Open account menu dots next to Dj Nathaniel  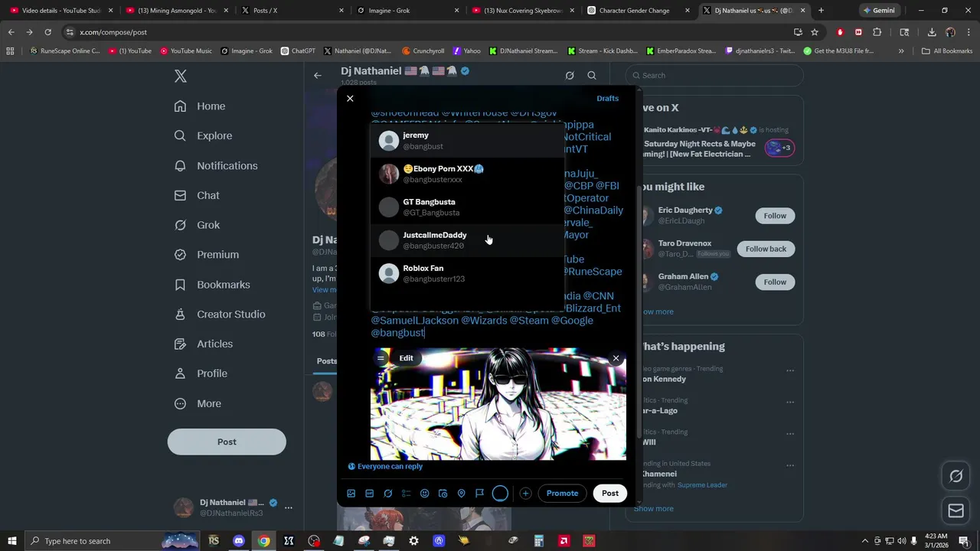point(289,507)
